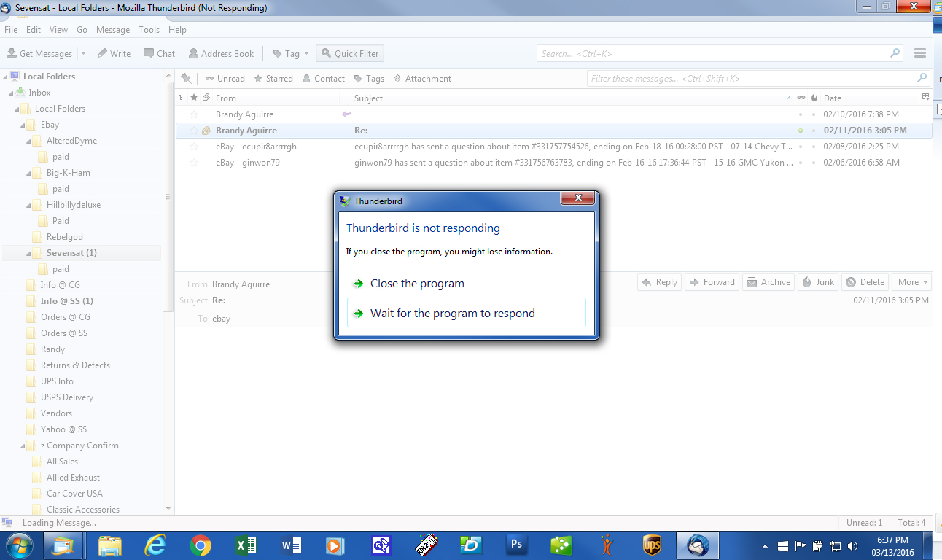This screenshot has height=560, width=942.
Task: Open the Thunderbird hamburger app menu
Action: [920, 53]
